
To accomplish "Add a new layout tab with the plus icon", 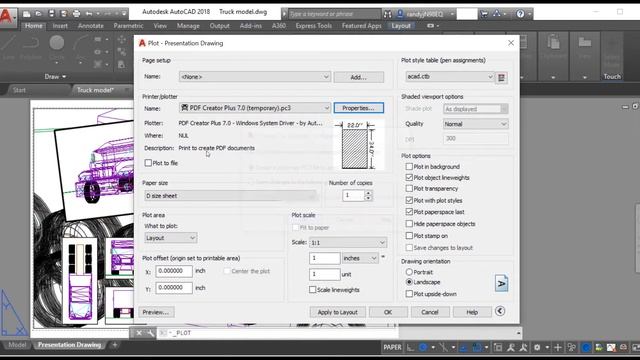I will click(x=115, y=345).
